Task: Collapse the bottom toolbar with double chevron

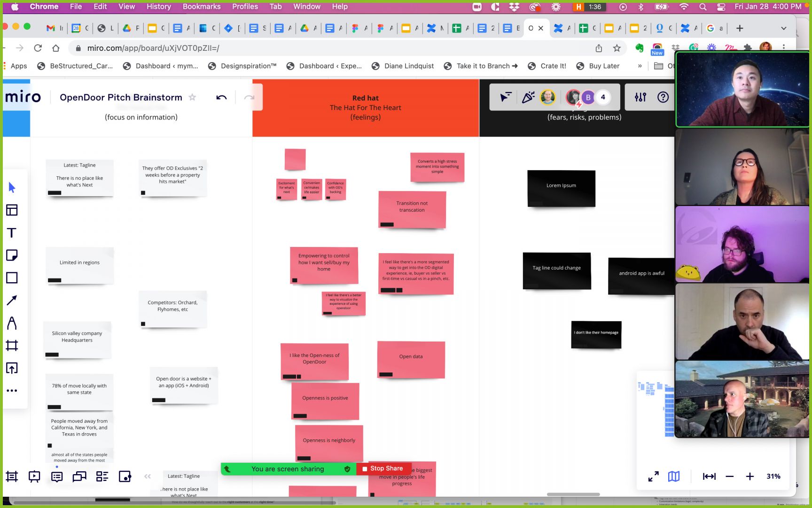Action: tap(148, 476)
